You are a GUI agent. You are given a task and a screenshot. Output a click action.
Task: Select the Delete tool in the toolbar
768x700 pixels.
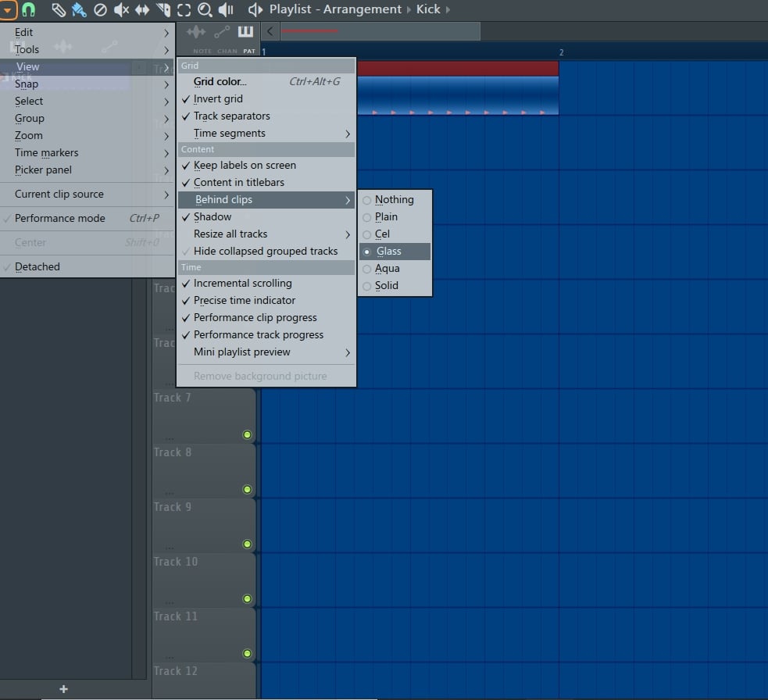pos(100,10)
